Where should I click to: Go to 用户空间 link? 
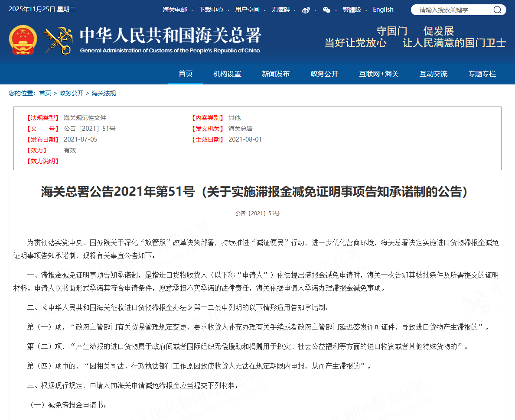coord(247,10)
